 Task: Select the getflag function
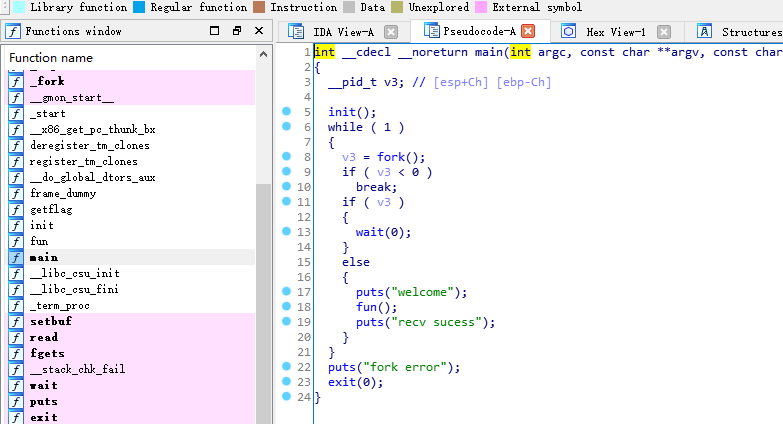pyautogui.click(x=131, y=209)
